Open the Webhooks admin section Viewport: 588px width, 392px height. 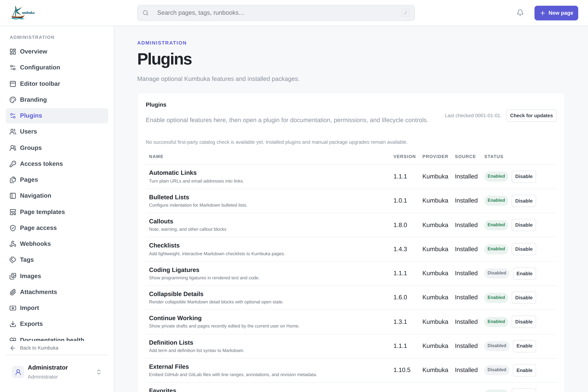[57, 244]
